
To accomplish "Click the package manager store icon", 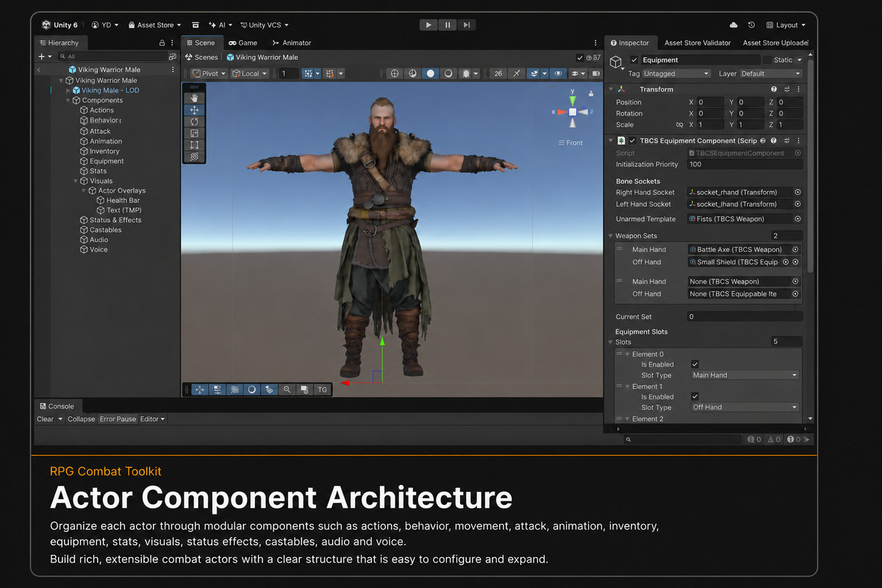I will (x=196, y=25).
